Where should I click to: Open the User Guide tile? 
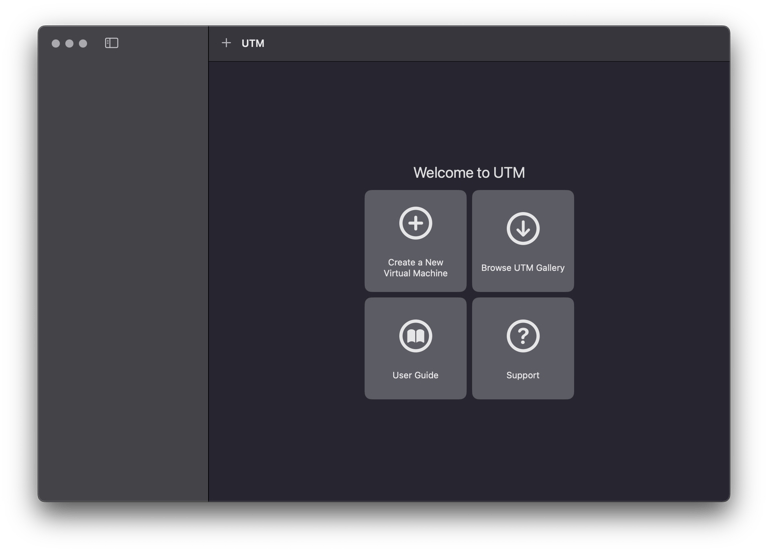[415, 348]
